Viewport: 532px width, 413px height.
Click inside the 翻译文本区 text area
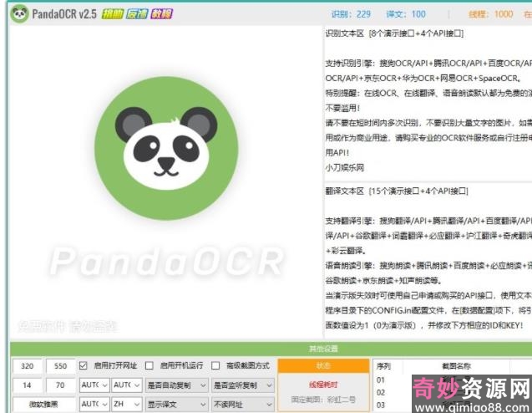428,261
